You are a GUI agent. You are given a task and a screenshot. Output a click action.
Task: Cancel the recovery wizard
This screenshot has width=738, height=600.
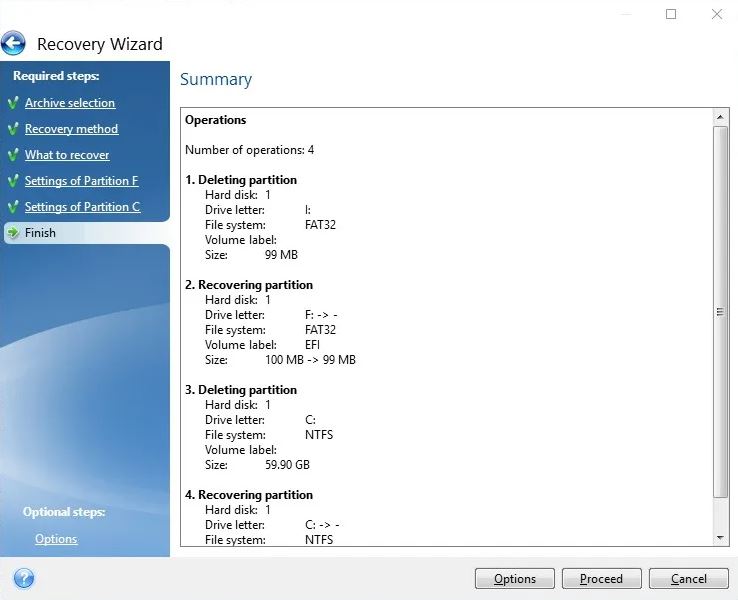[688, 578]
